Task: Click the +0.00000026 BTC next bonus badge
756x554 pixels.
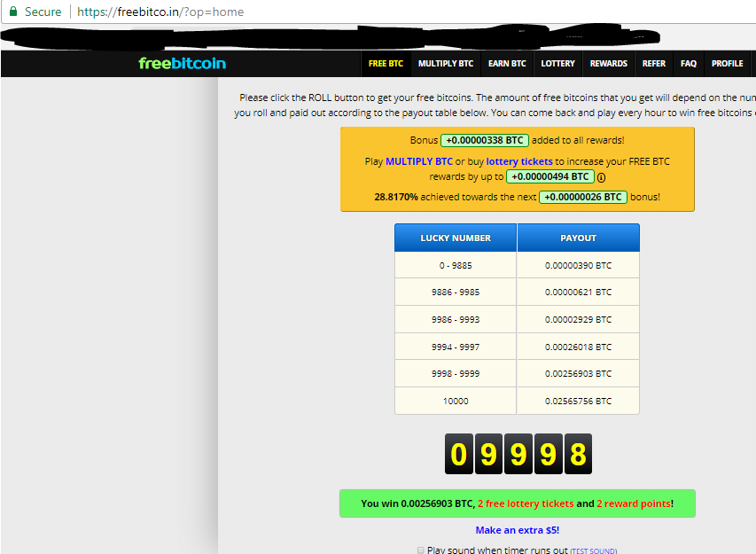Action: click(583, 197)
